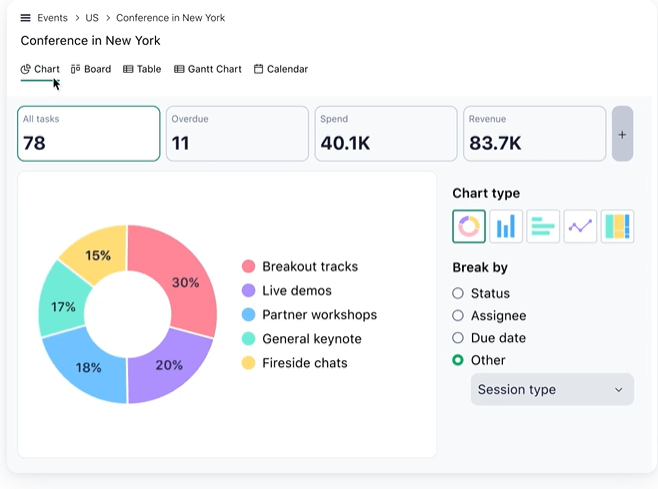Click the Live demos legend label
The width and height of the screenshot is (658, 489).
[297, 290]
